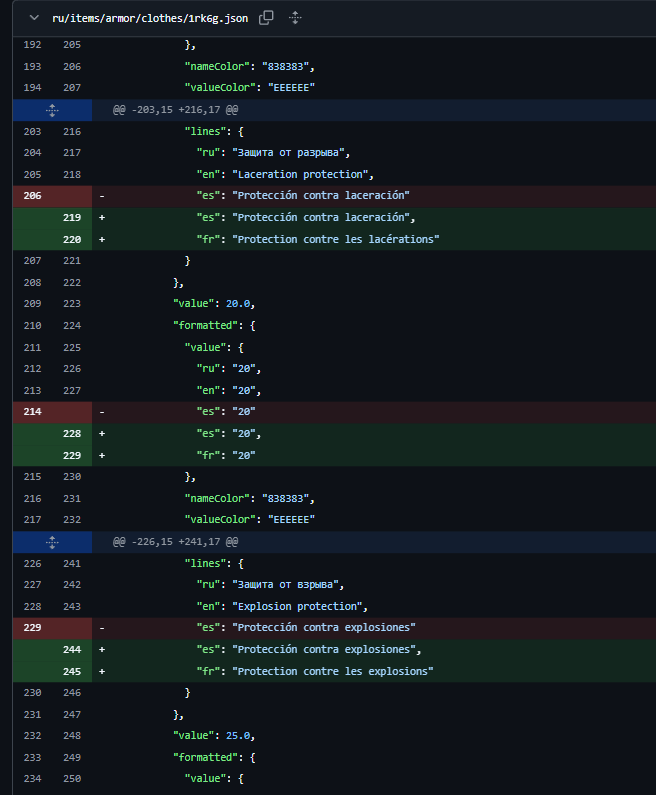Copy the file path 1rk6g.json
The image size is (656, 795).
pyautogui.click(x=266, y=18)
